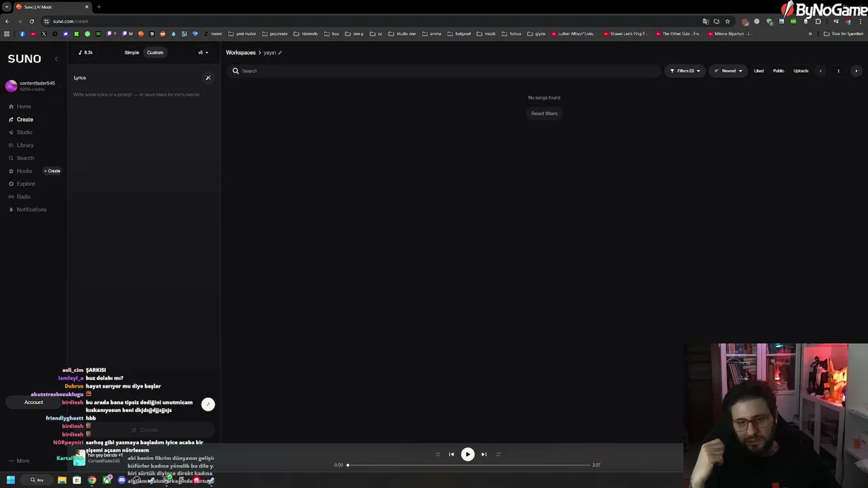Click the + Create button next to Hooks
Viewport: 868px width, 488px height.
coord(52,171)
